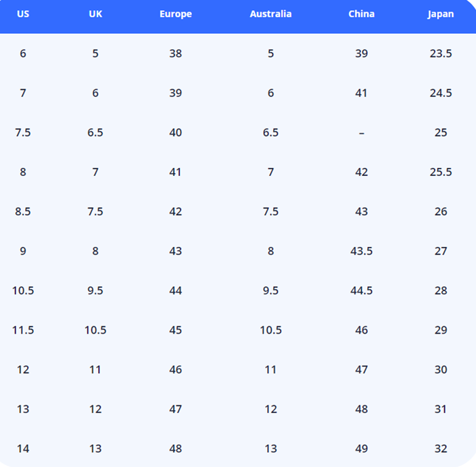Select Japan size 32 cell
The image size is (476, 467).
[441, 449]
